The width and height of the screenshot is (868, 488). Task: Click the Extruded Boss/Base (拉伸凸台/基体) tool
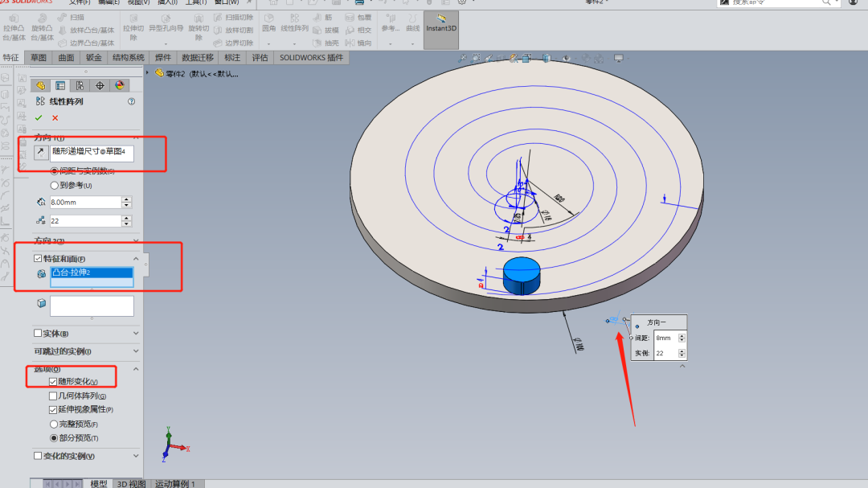[14, 27]
